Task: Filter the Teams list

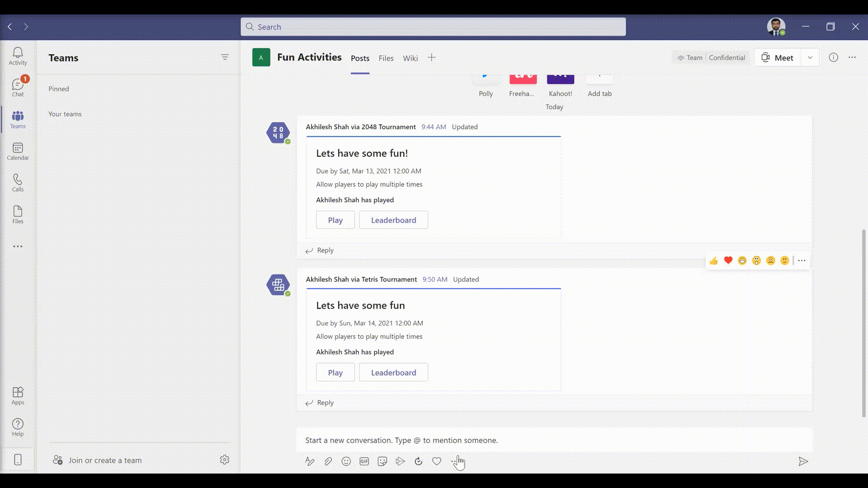Action: pyautogui.click(x=225, y=57)
